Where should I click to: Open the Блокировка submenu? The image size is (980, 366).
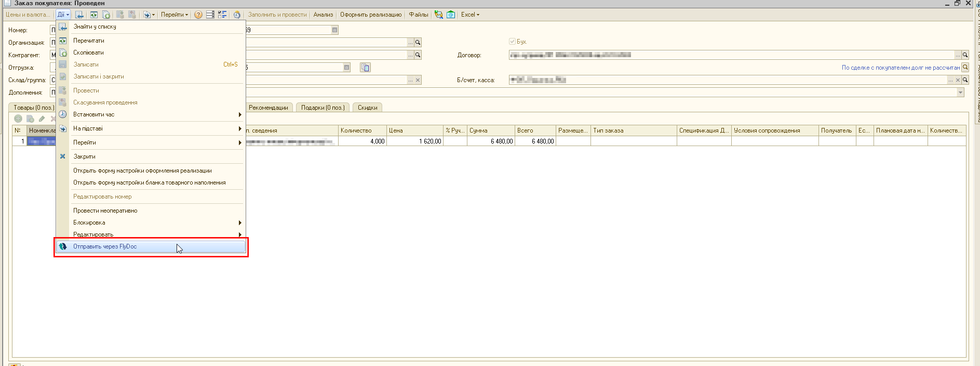coord(89,223)
